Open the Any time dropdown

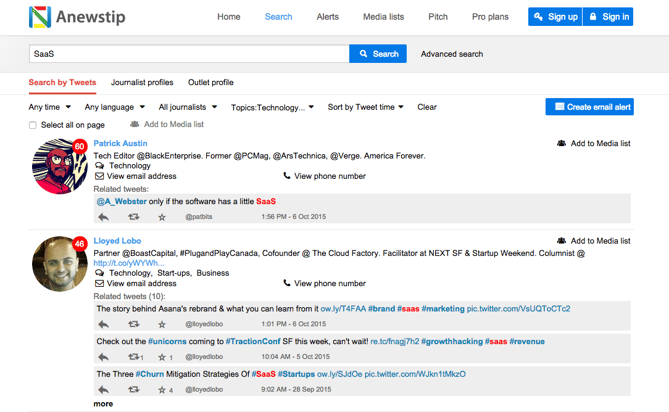pos(50,107)
